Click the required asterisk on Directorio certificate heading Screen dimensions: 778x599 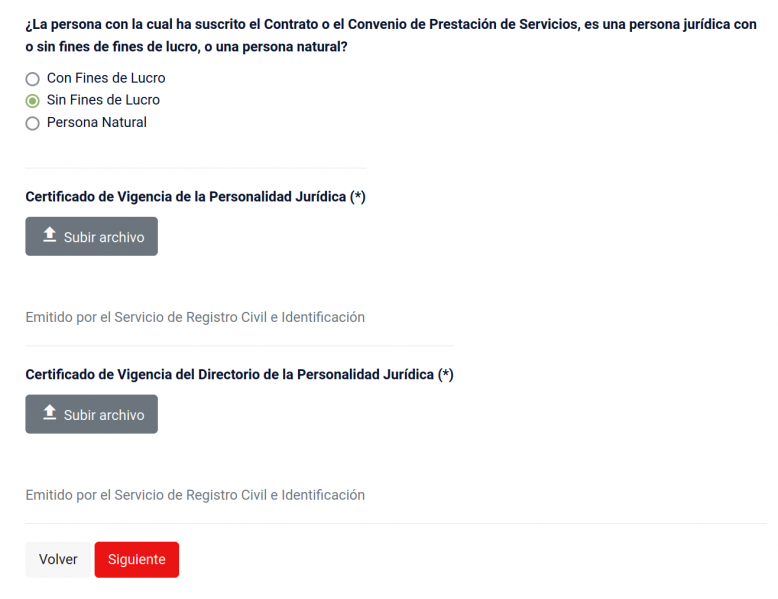(x=446, y=375)
